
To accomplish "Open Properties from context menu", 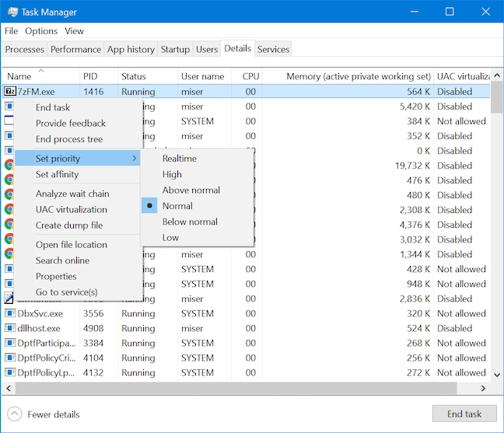I will (x=56, y=276).
